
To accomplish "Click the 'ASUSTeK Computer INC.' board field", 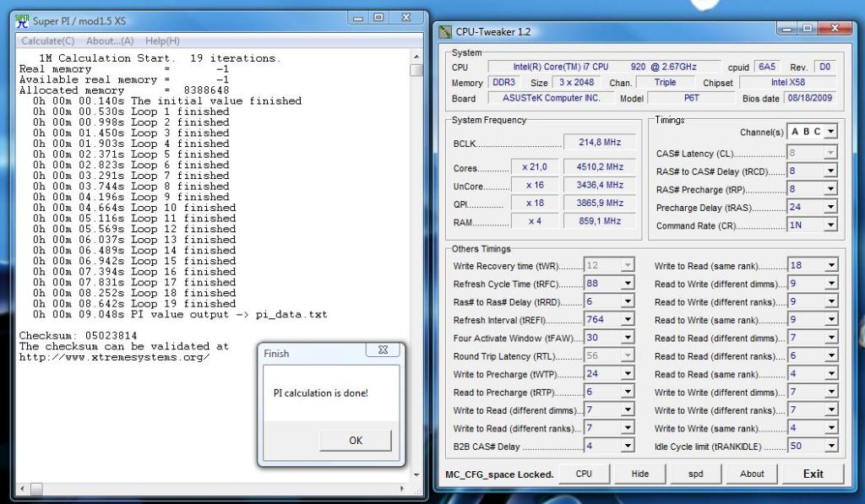I will pos(551,98).
